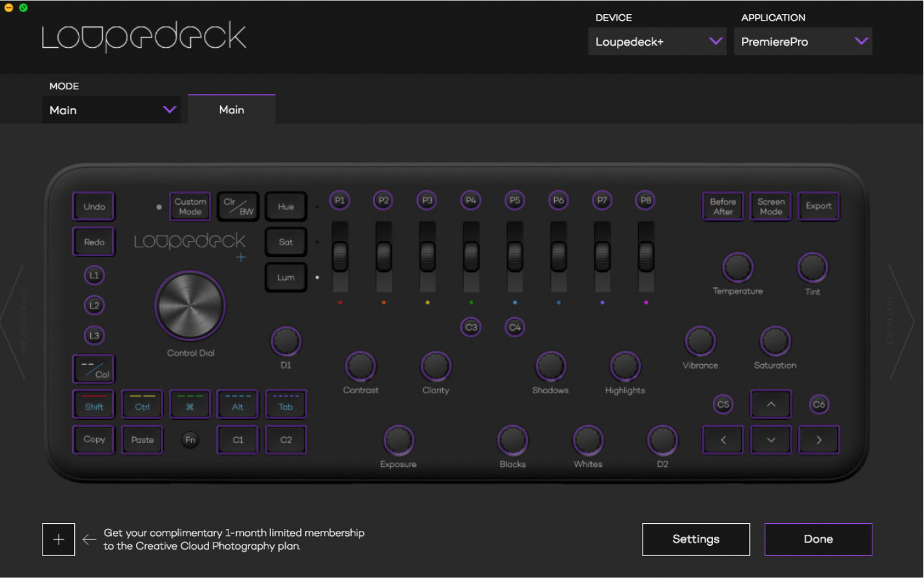This screenshot has height=578, width=924.
Task: Click the up arrow key
Action: [771, 404]
